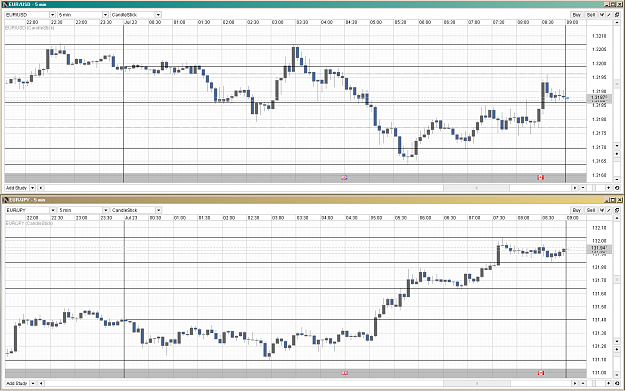Click the scroll-left arrow in EUR/JPY chart

coord(40,383)
